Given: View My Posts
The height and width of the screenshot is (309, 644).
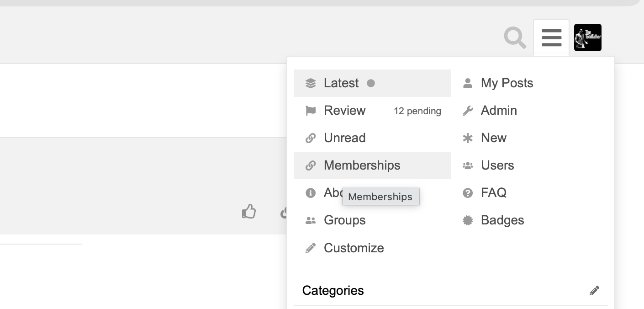Looking at the screenshot, I should [x=507, y=83].
